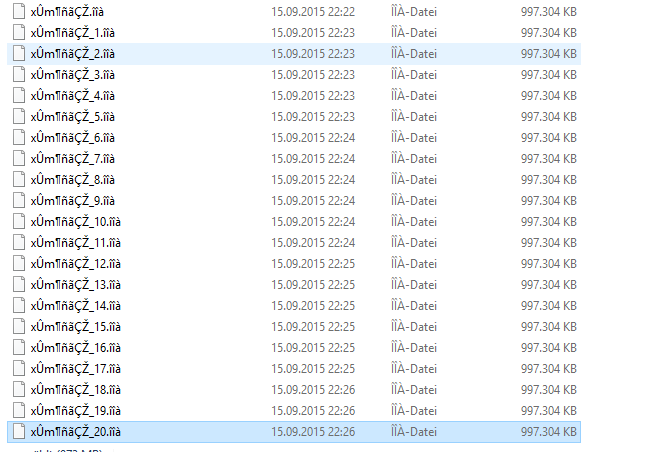The width and height of the screenshot is (652, 452).
Task: Select the icon for file ending _14.ïïà
Action: [x=19, y=306]
